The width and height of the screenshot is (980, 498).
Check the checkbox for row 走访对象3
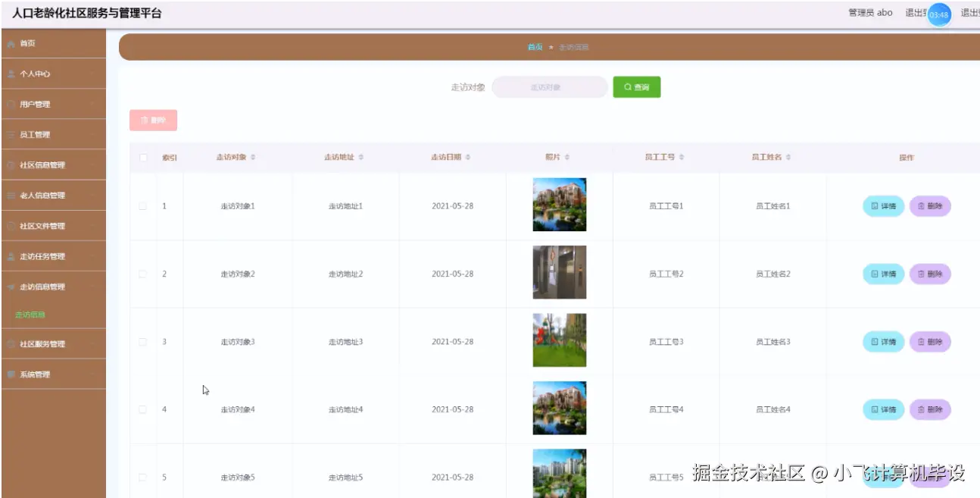pos(143,342)
